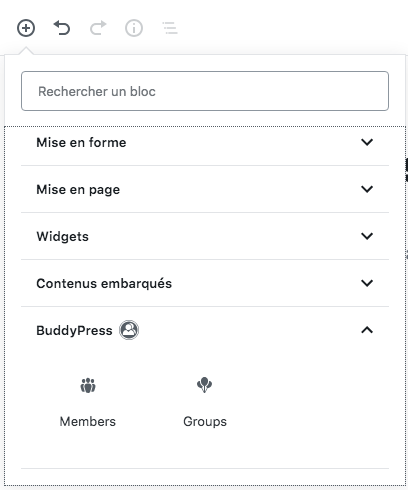408x490 pixels.
Task: Open the block navigation list icon
Action: [170, 28]
